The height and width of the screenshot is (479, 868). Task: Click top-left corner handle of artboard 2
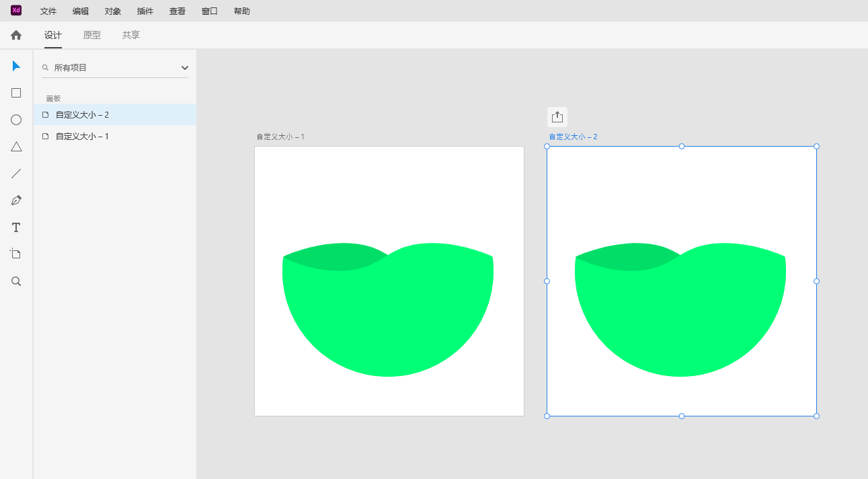547,146
